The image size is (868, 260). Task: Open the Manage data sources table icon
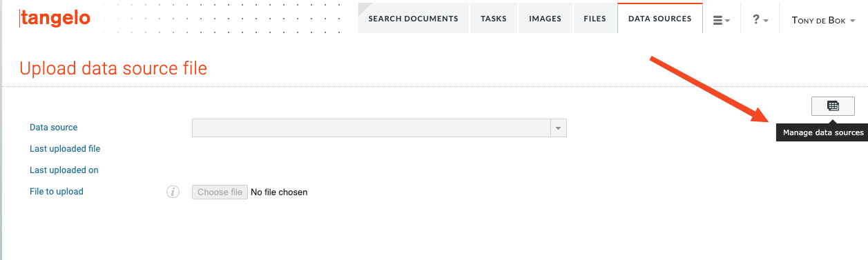[x=833, y=106]
